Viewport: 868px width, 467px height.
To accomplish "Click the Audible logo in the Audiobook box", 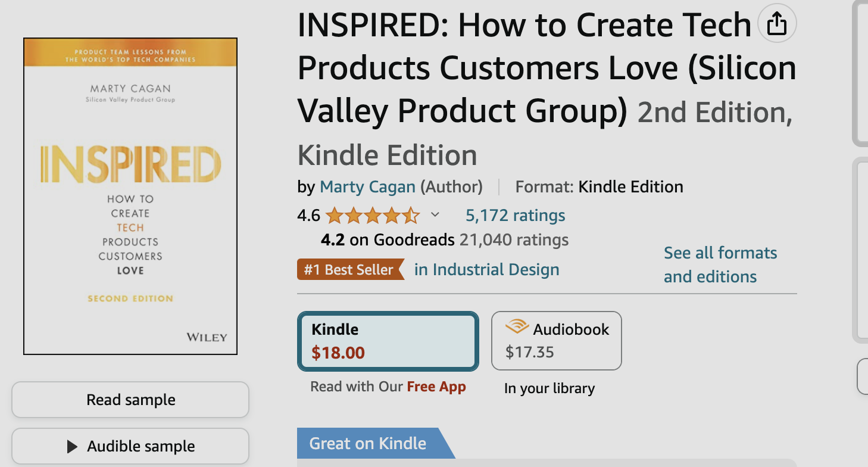I will click(x=517, y=328).
